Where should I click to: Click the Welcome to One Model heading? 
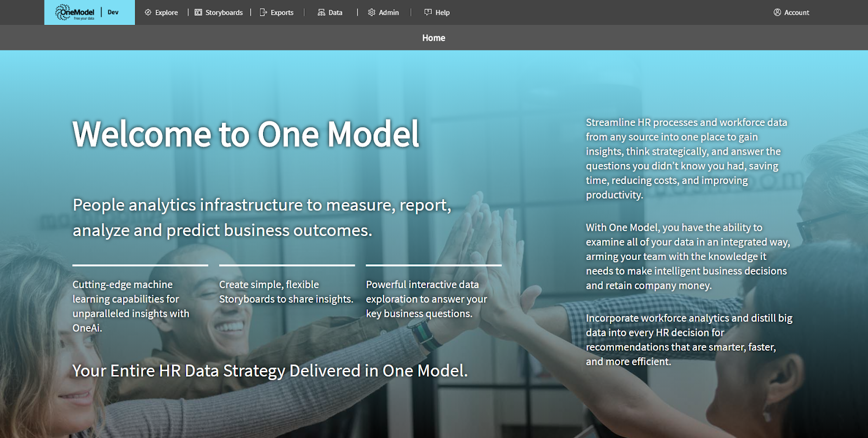(x=246, y=134)
